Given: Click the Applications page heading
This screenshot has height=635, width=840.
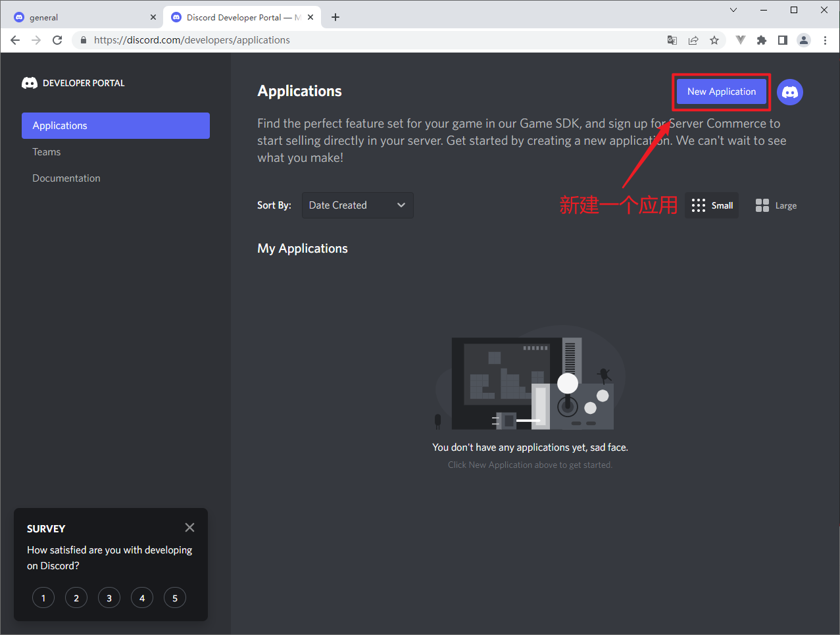Looking at the screenshot, I should [300, 91].
